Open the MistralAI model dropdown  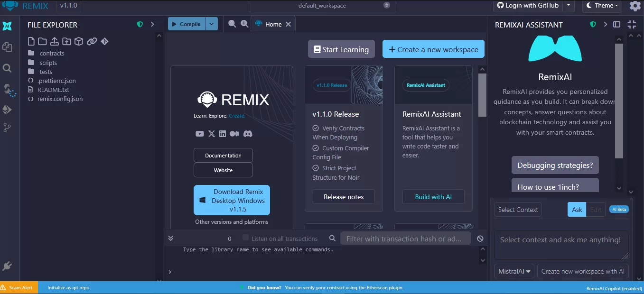click(x=514, y=271)
